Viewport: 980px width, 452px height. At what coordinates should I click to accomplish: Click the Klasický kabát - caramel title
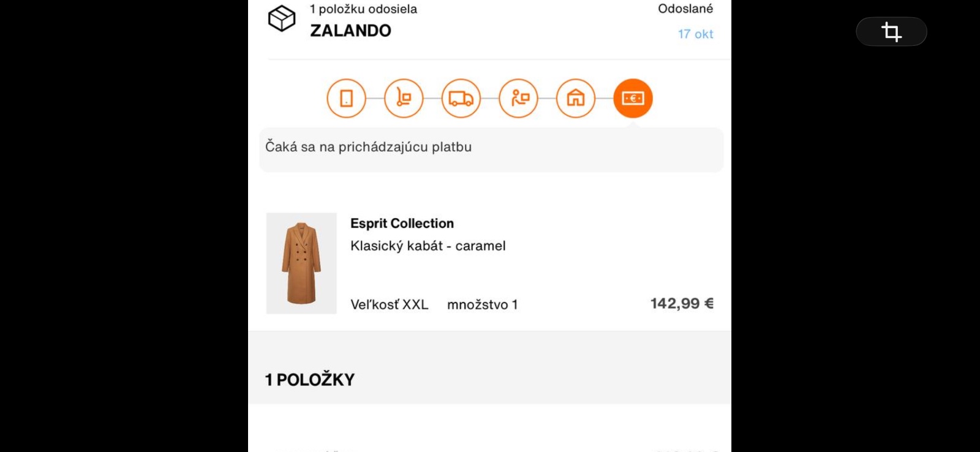[x=428, y=246]
